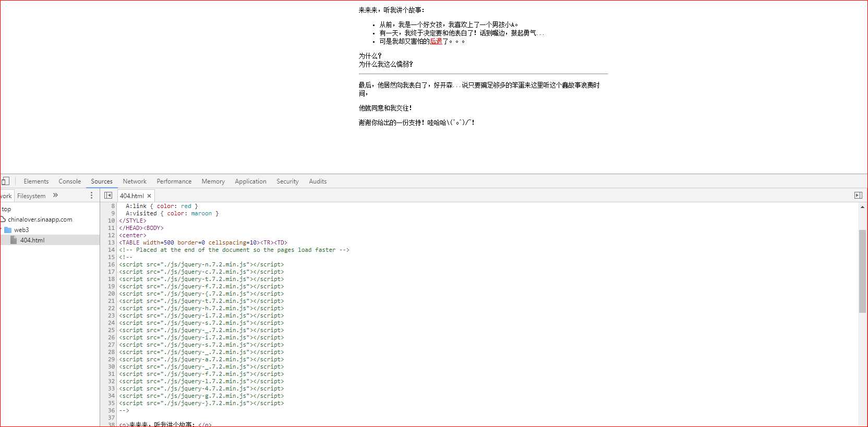Click the 'A:visited { color: maroon }' code line

pyautogui.click(x=172, y=213)
